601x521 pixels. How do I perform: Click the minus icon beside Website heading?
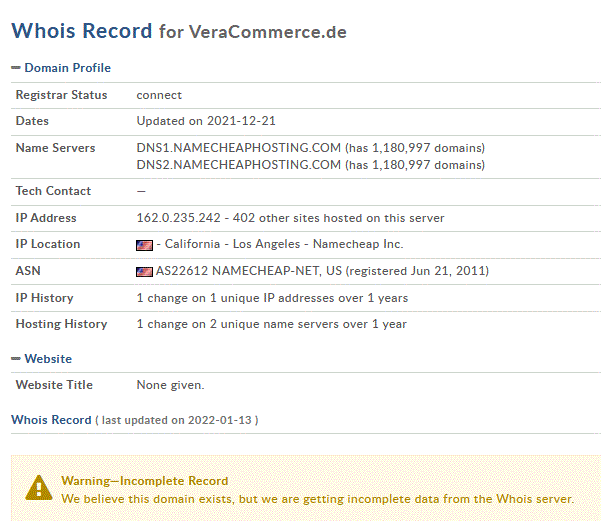click(x=16, y=359)
